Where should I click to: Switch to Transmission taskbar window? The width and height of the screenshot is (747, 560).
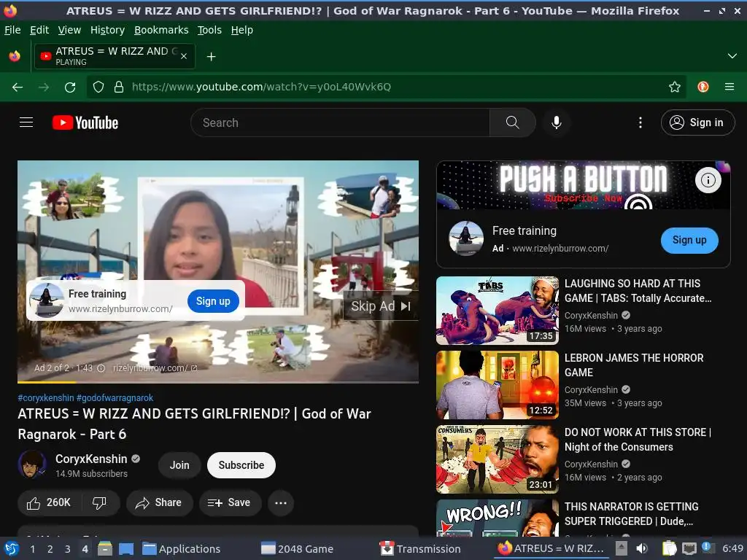click(x=420, y=549)
